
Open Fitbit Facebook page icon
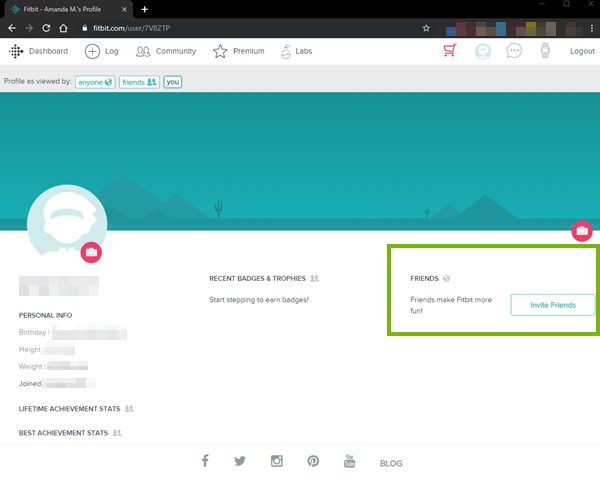[205, 460]
